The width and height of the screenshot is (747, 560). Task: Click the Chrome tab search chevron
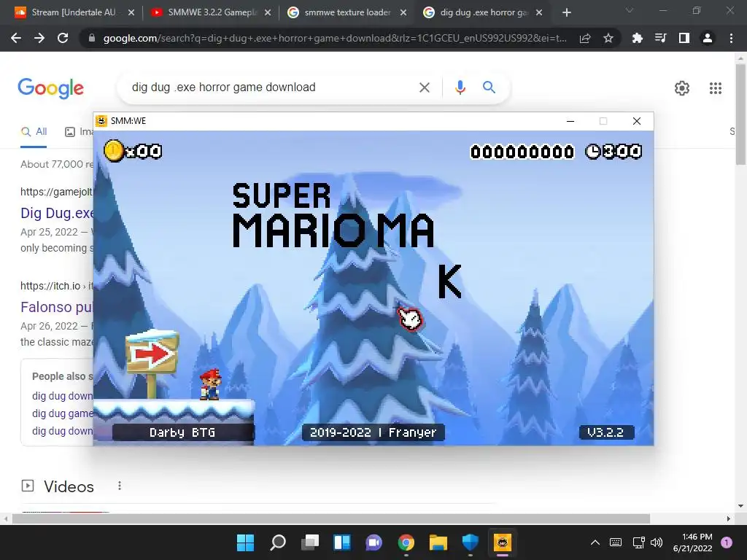(x=630, y=10)
